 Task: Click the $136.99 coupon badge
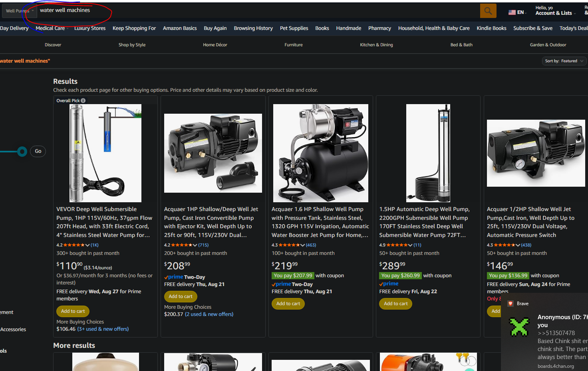[508, 276]
